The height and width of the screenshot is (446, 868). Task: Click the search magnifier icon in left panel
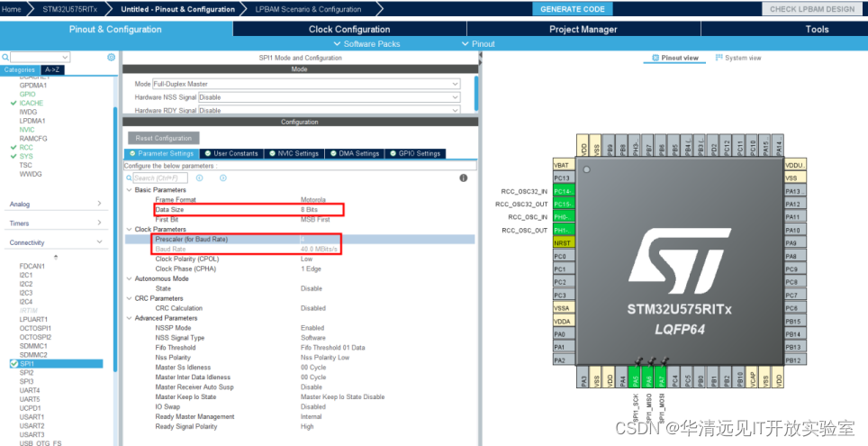coord(5,57)
